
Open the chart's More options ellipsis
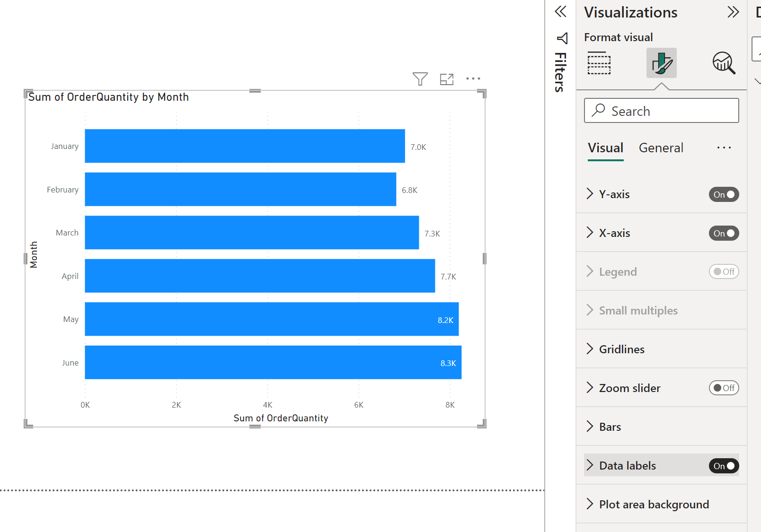tap(473, 79)
